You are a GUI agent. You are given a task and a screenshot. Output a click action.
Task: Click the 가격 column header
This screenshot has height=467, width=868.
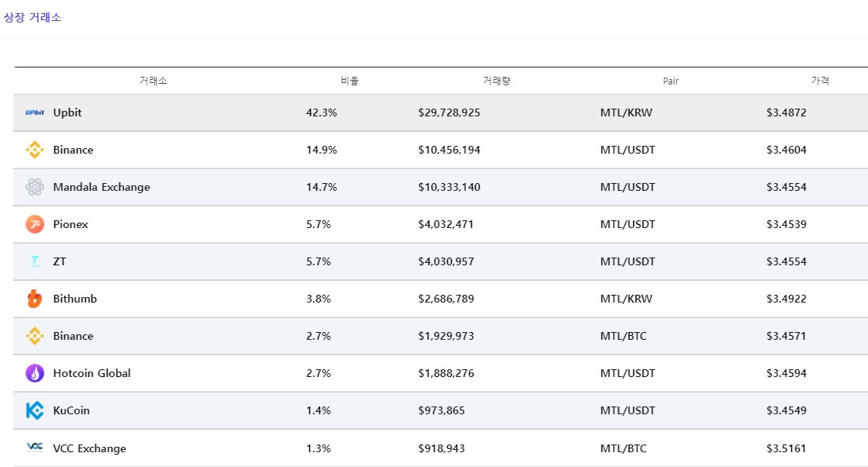pos(820,81)
